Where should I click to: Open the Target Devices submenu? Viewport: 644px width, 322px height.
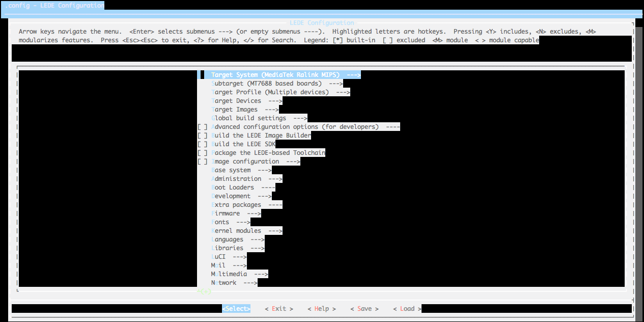(x=246, y=101)
